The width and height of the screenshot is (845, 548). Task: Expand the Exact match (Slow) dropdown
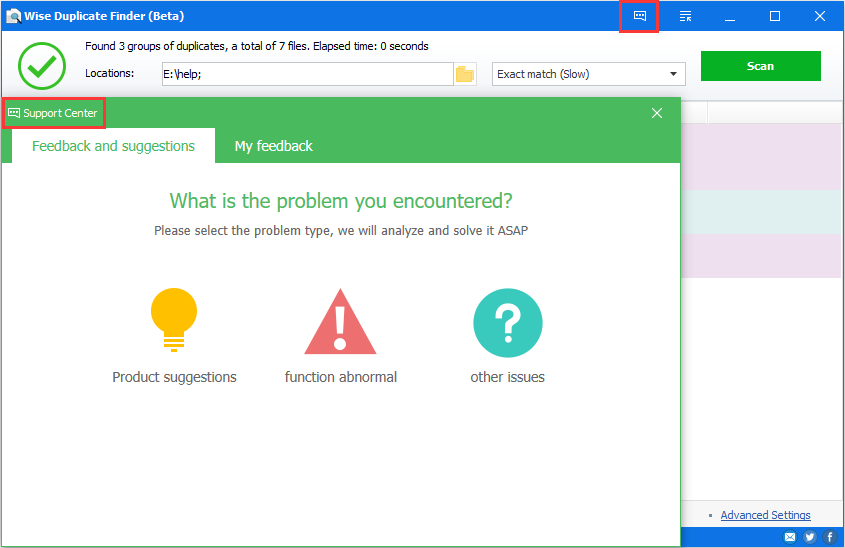click(588, 74)
